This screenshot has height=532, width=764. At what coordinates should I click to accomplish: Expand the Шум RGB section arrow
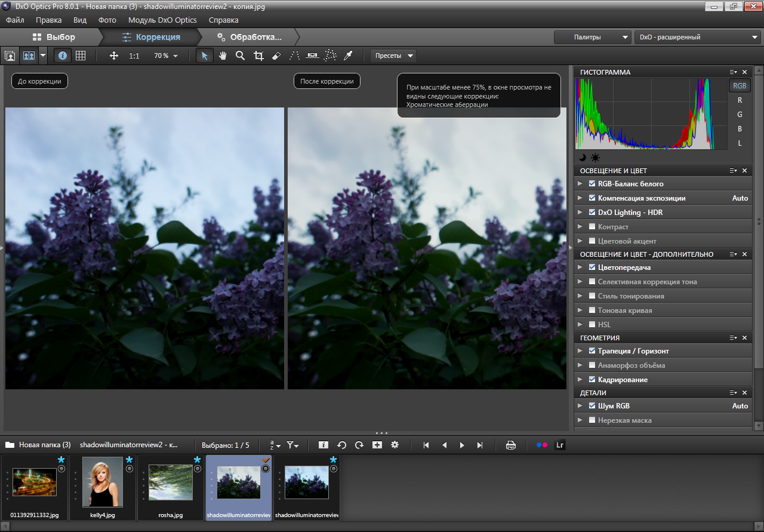tap(580, 406)
